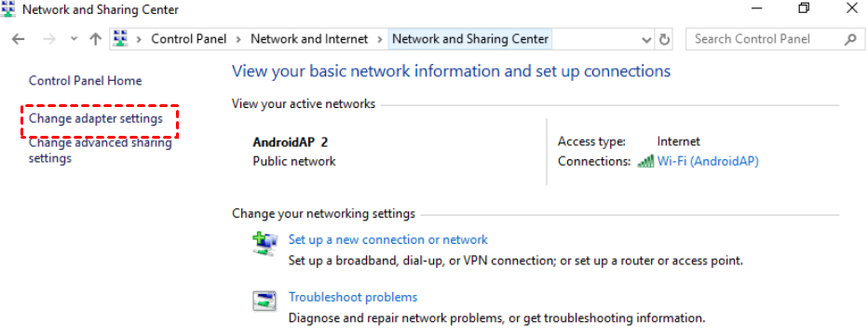Select Network and Internet breadcrumb item
The width and height of the screenshot is (868, 335).
309,39
